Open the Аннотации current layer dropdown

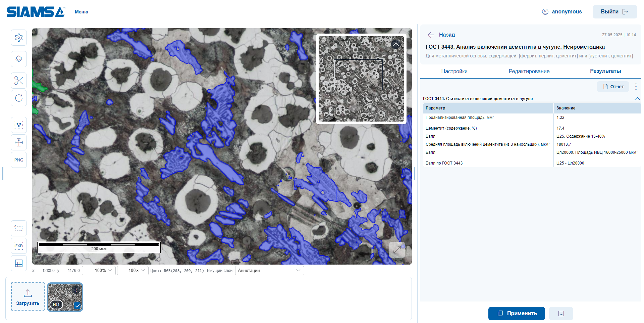tap(270, 271)
